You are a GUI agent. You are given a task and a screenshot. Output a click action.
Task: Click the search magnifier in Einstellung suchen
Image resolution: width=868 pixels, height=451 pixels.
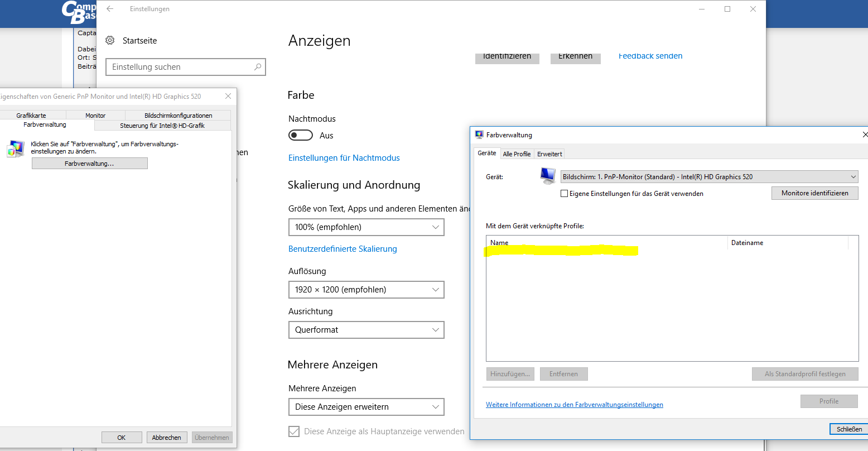point(258,67)
